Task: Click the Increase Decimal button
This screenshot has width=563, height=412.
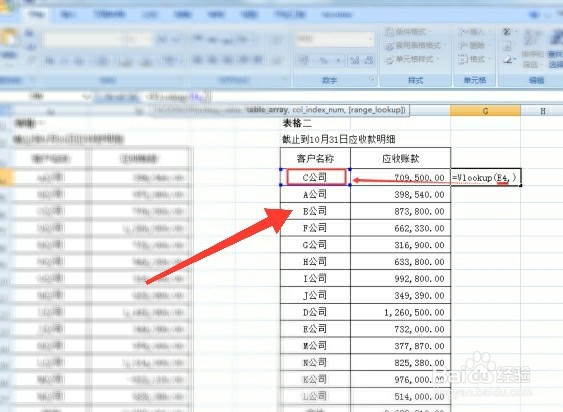Action: coord(355,61)
